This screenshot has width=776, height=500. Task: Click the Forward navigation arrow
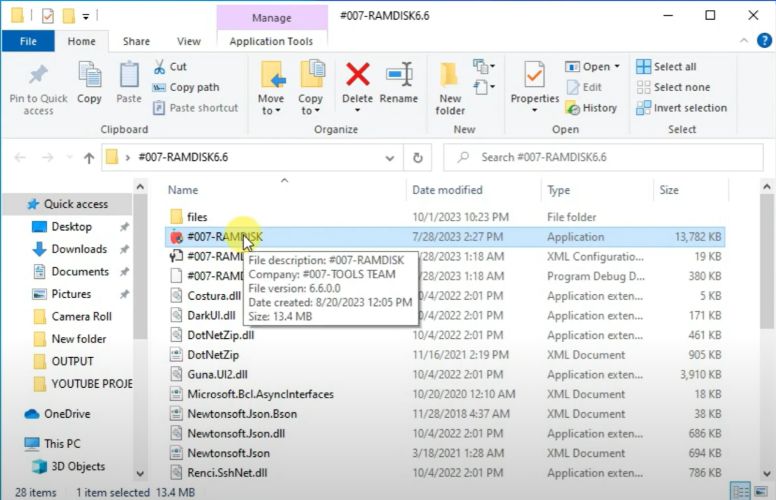click(48, 158)
